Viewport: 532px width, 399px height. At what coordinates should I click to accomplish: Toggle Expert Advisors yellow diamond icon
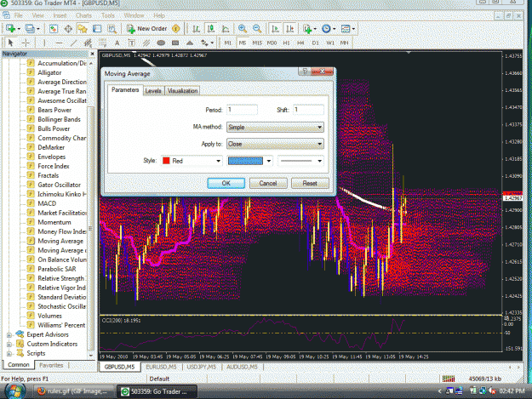(x=175, y=29)
